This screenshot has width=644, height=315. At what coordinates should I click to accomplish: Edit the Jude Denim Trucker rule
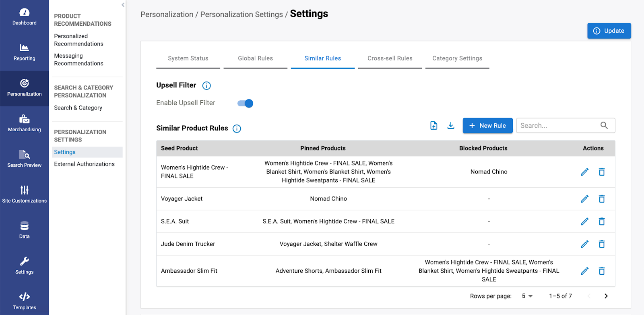click(x=584, y=244)
